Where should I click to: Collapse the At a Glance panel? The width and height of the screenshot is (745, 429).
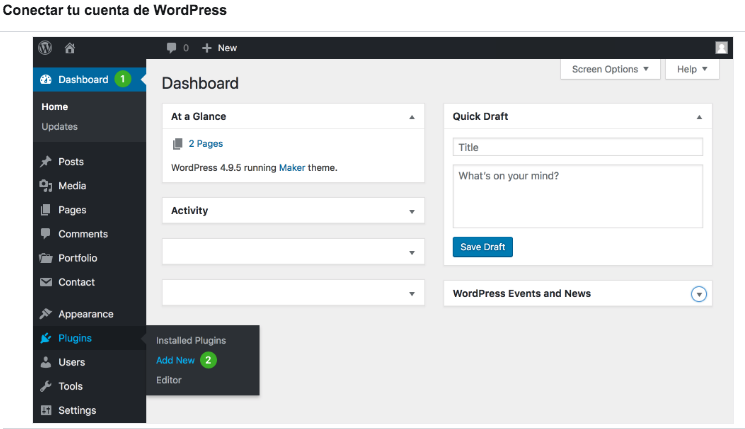pos(412,117)
